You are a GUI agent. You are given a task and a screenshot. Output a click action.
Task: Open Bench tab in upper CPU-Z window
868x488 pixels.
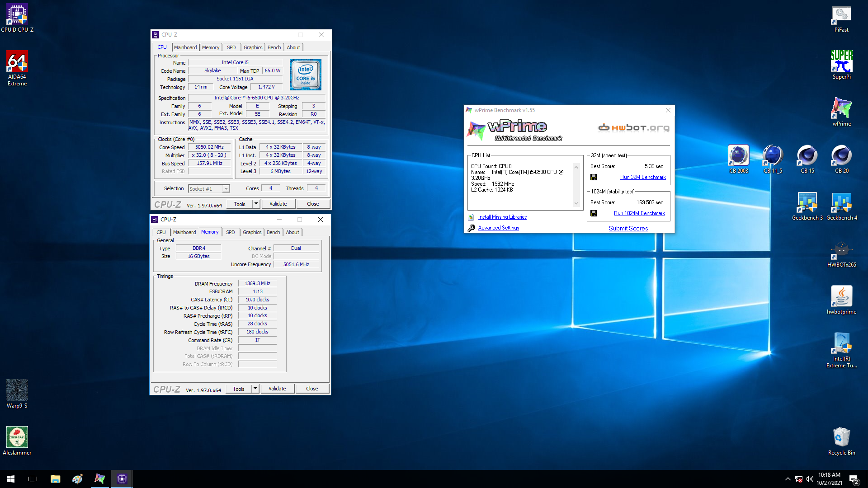click(x=274, y=47)
